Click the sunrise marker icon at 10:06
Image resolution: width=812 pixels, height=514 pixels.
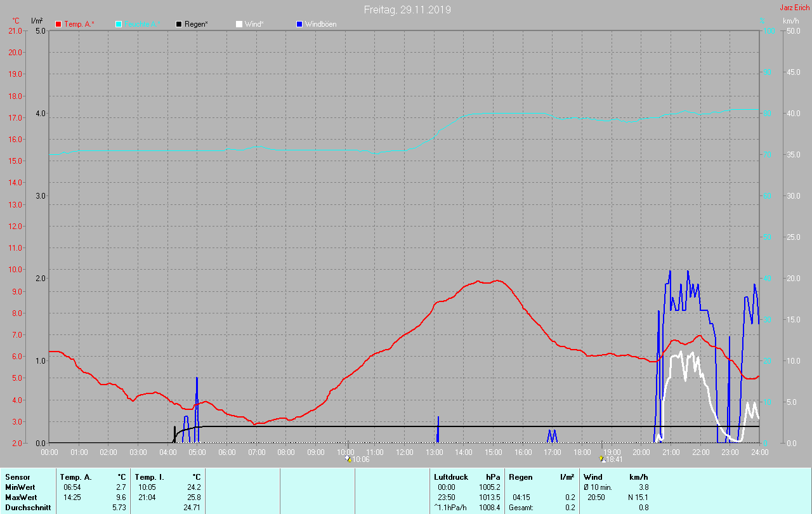348,459
